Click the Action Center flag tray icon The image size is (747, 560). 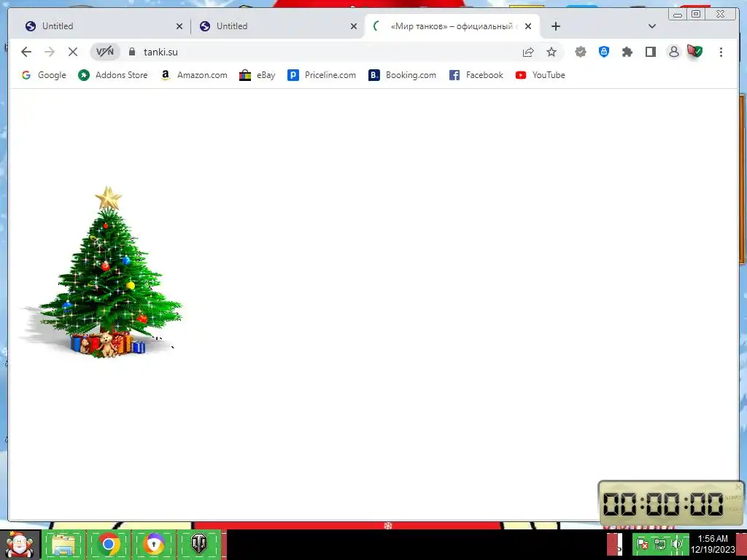(642, 544)
